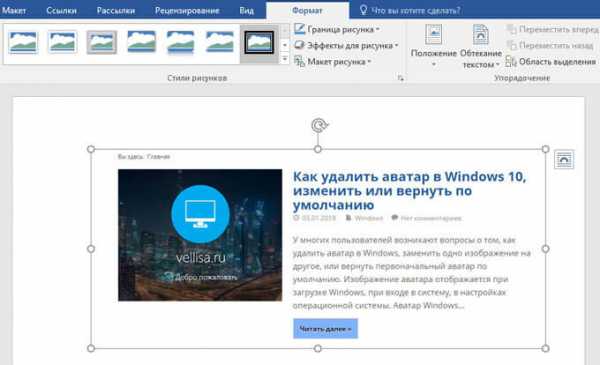Switch to the Рассылки tab
Image resolution: width=600 pixels, height=365 pixels.
coord(116,11)
